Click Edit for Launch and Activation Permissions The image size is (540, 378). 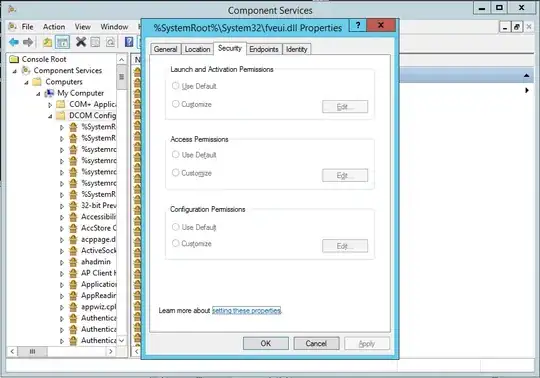pos(345,106)
